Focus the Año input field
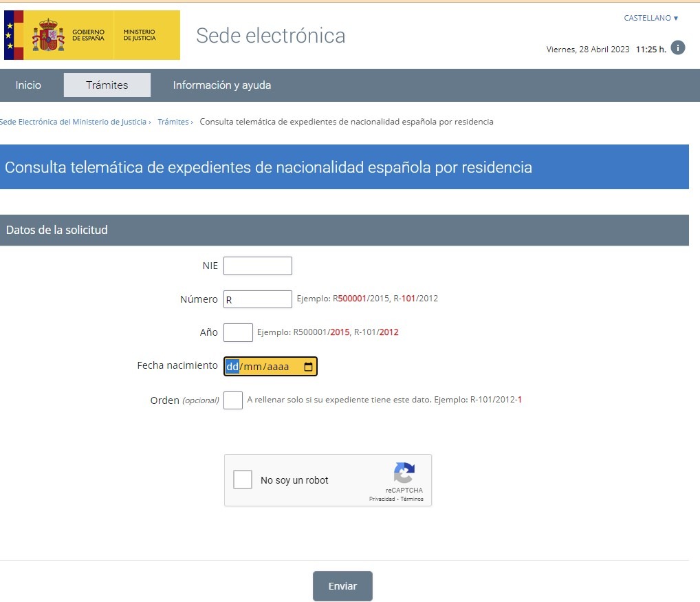Viewport: 700px width, 602px height. [x=238, y=332]
